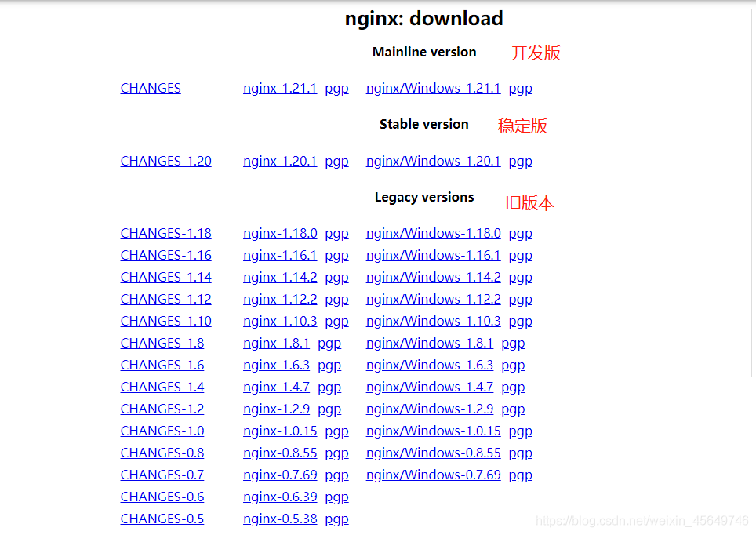Open pgp signature for nginx-0.5.38
The image size is (756, 535).
[x=336, y=519]
